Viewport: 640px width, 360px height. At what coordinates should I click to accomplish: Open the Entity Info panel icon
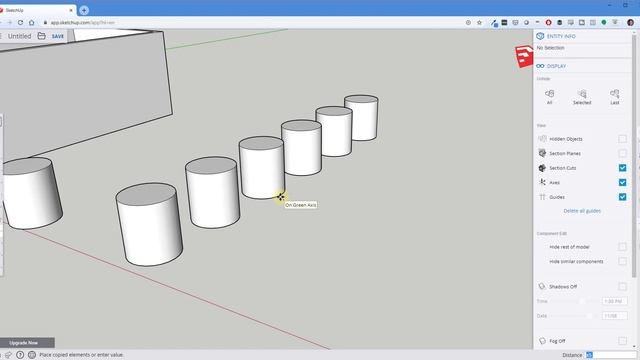(x=540, y=36)
